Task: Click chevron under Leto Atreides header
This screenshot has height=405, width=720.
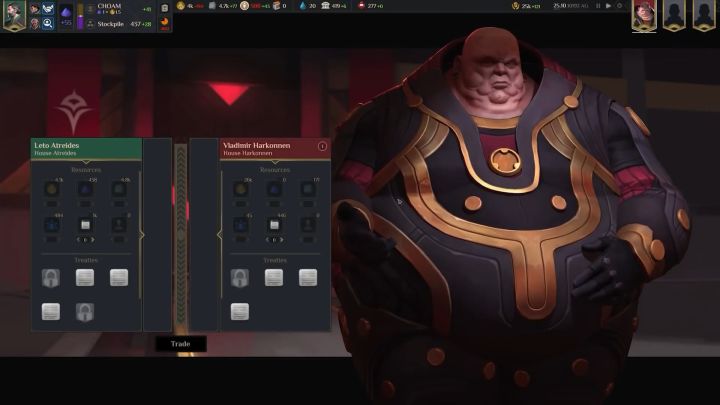Action: tap(86, 162)
